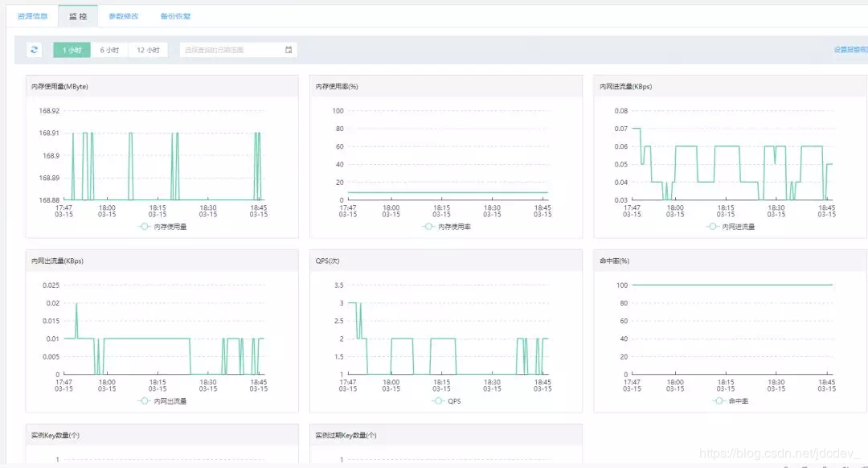Toggle the 命中率 legend series
868x468 pixels.
731,401
